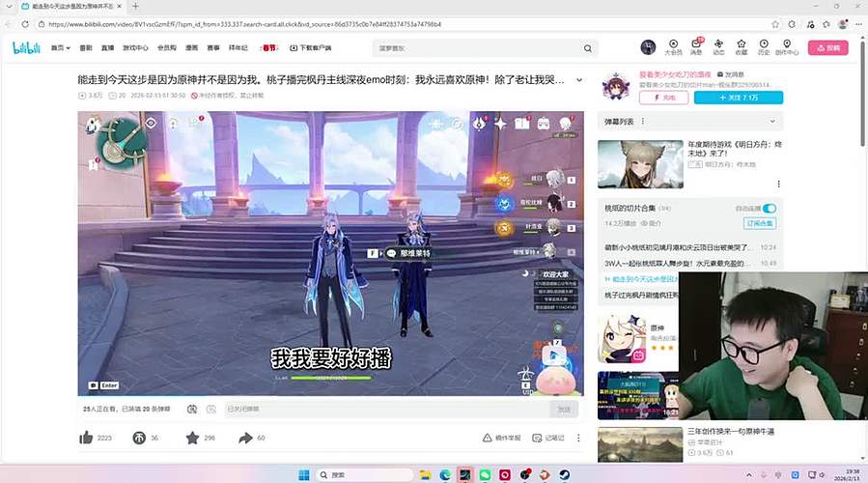Click the bilibili logo
This screenshot has width=868, height=483.
coord(26,48)
